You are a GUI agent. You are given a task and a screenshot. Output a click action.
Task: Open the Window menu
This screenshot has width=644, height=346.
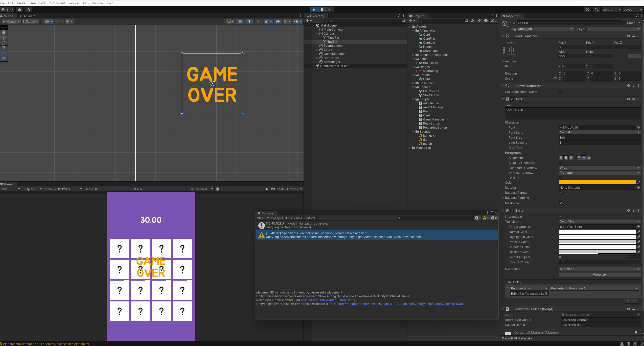click(98, 3)
